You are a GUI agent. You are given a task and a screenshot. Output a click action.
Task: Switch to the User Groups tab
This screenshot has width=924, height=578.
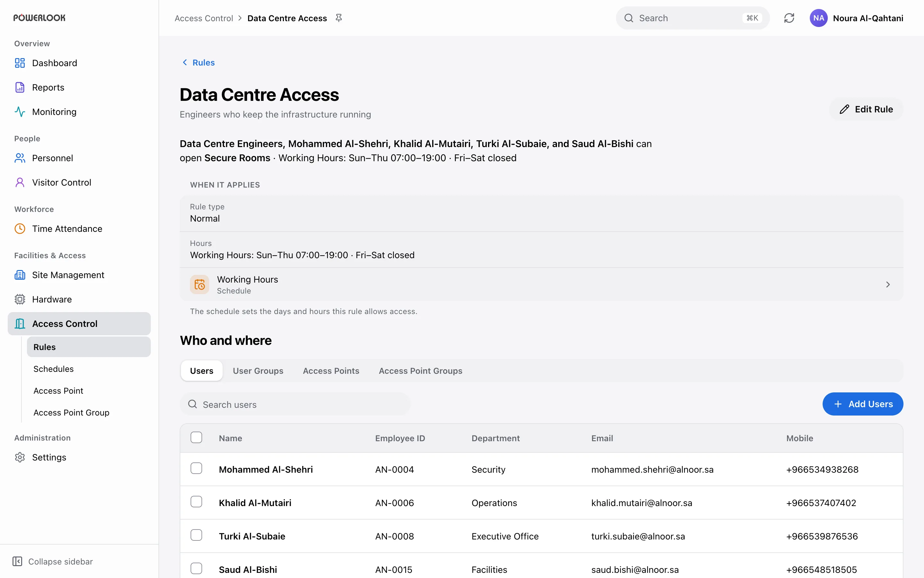click(x=258, y=371)
